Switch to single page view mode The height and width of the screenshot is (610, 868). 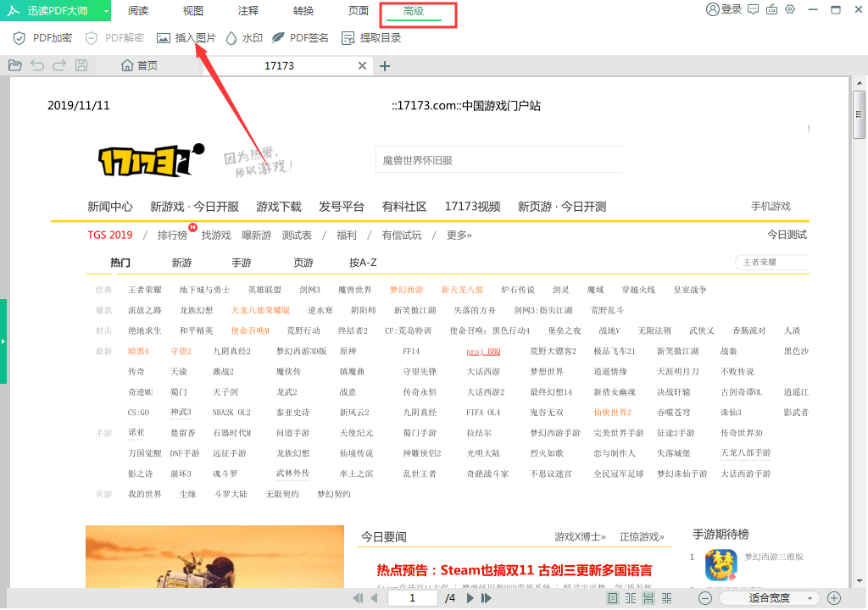(611, 597)
